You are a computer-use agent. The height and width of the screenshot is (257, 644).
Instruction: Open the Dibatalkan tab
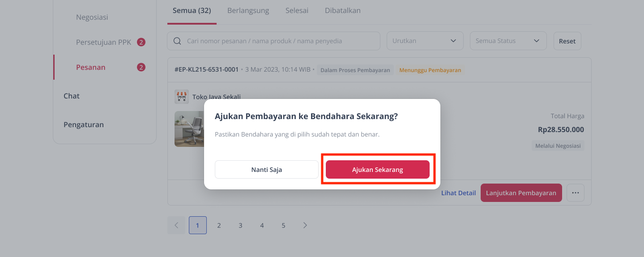[343, 10]
